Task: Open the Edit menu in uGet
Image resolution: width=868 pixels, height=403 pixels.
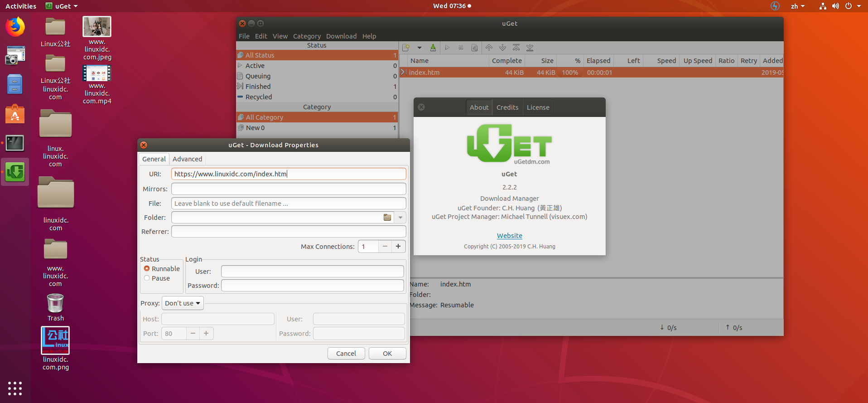Action: (x=261, y=36)
